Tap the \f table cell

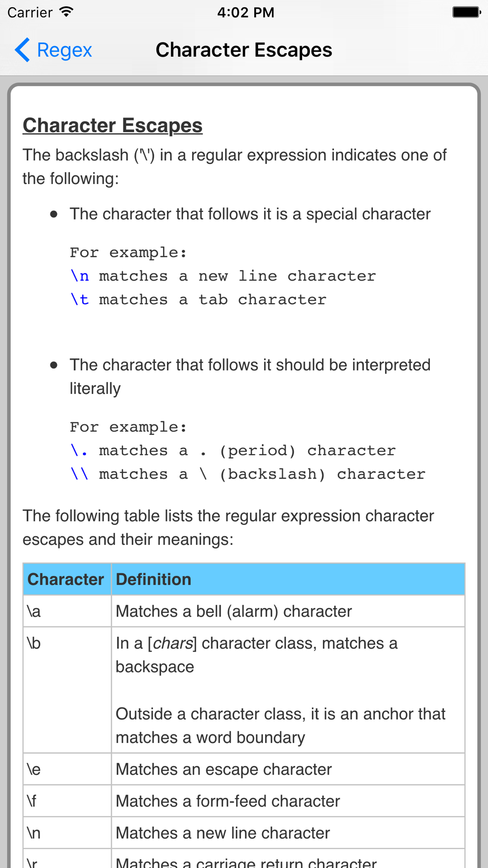(x=67, y=801)
